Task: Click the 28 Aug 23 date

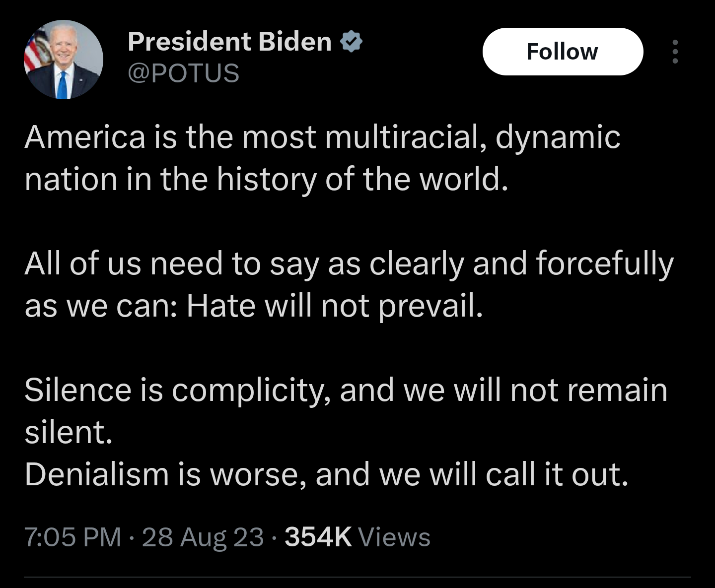Action: click(203, 537)
